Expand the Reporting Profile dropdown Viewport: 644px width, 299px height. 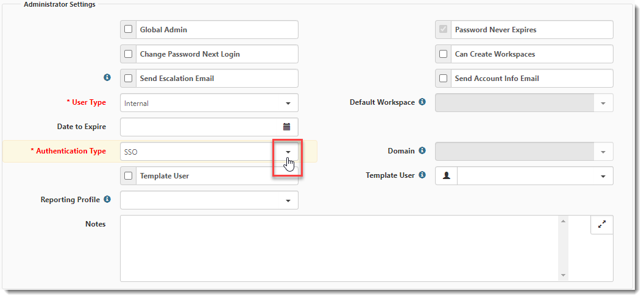288,200
